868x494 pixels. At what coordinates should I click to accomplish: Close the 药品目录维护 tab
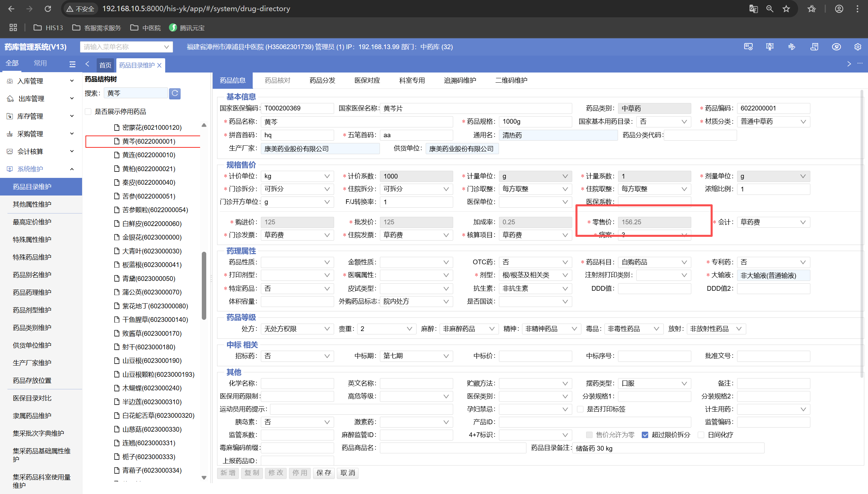(159, 65)
